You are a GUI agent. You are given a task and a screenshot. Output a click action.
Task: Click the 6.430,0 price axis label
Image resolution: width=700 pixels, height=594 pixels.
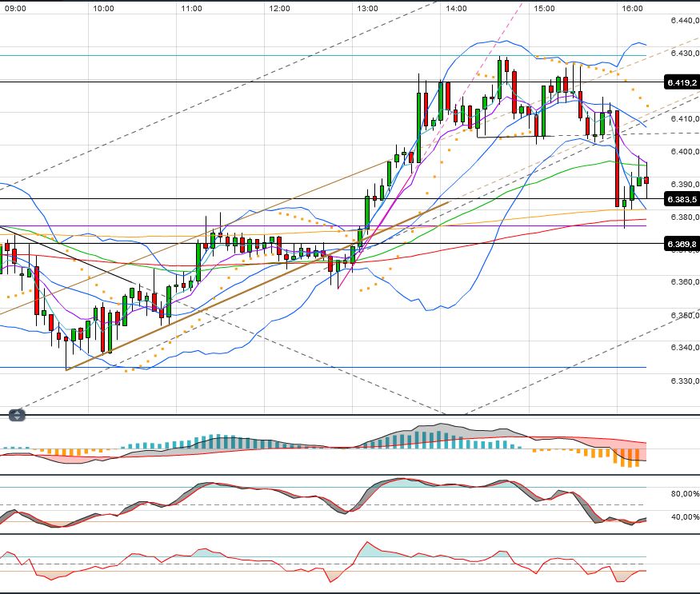[x=685, y=53]
